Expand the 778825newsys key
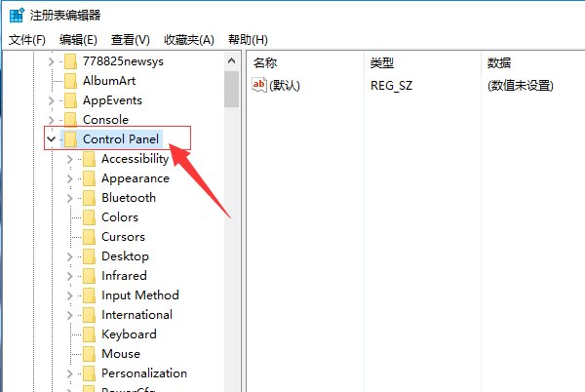Viewport: 585px width, 392px height. coord(51,61)
